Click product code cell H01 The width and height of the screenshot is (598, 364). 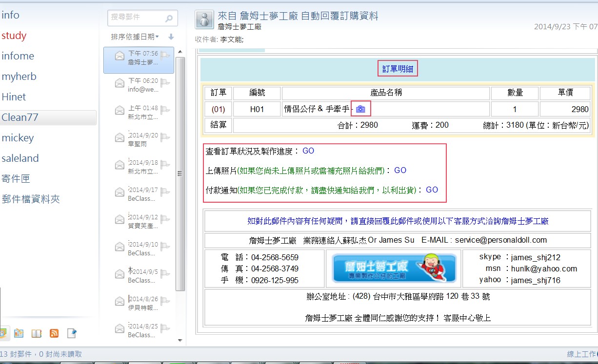point(257,109)
